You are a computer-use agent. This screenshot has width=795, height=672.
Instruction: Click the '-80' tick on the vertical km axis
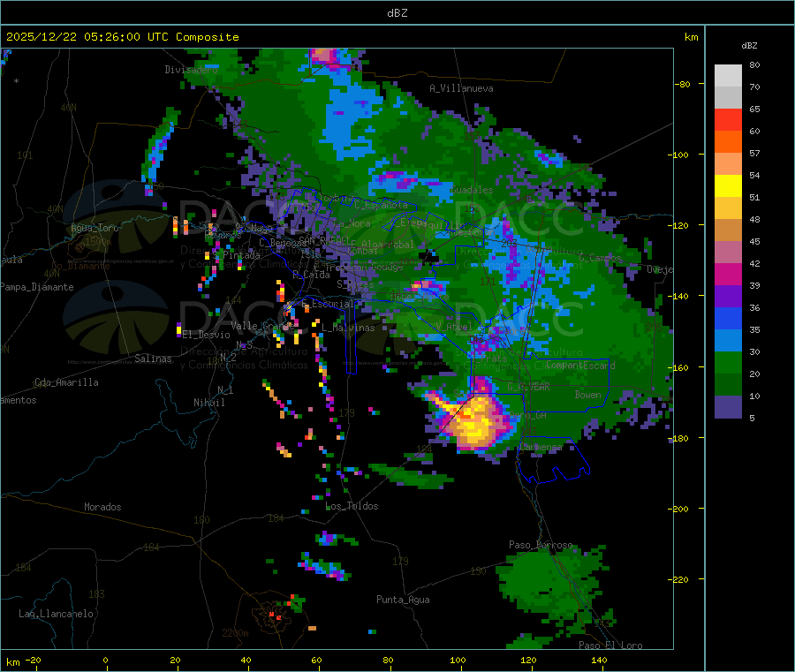682,84
